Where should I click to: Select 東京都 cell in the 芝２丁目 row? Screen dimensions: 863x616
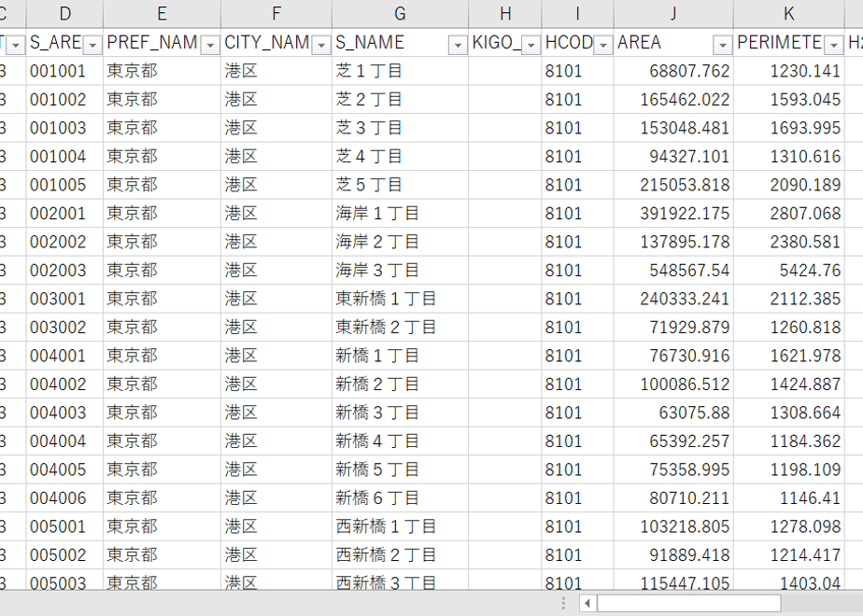[x=162, y=100]
